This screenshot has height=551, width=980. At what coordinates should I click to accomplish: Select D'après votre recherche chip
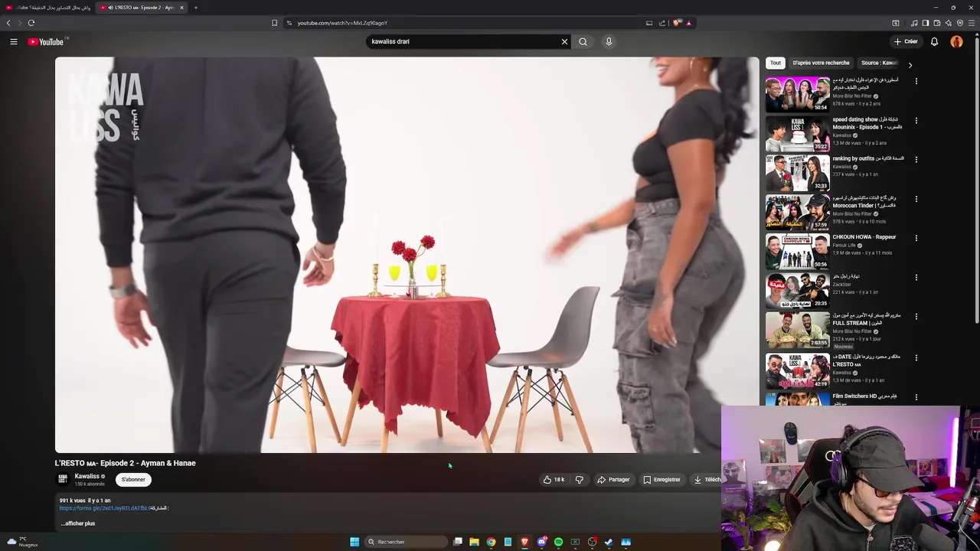pyautogui.click(x=821, y=63)
